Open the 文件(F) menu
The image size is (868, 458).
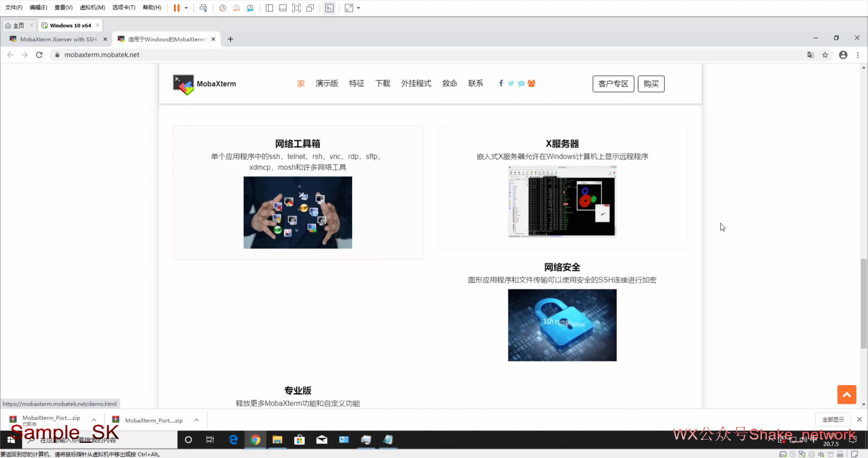(14, 7)
